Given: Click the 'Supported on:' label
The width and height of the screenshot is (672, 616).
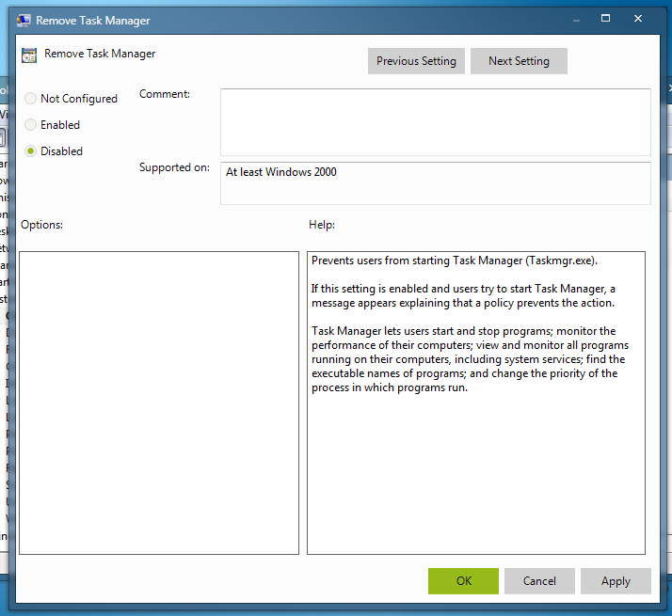Looking at the screenshot, I should 174,167.
